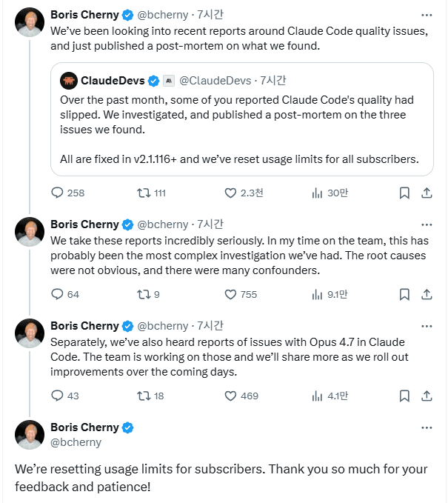Screen dimensions: 448x503
Task: Bookmark the tweet about complex investigation
Action: point(404,294)
